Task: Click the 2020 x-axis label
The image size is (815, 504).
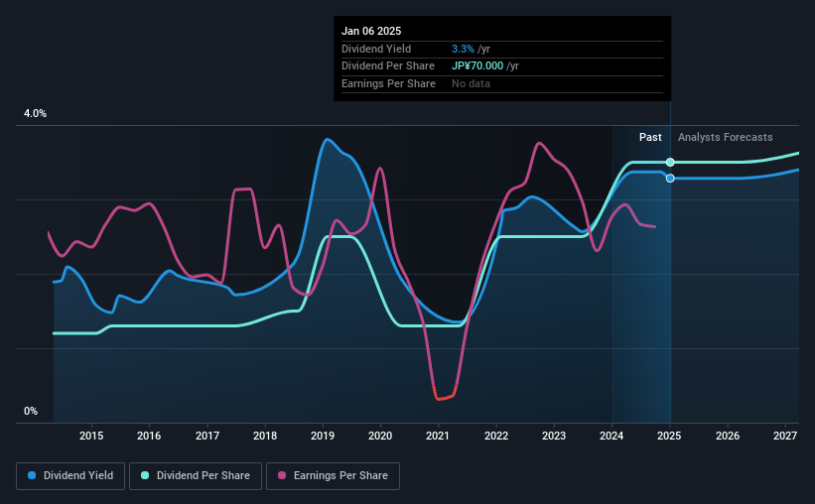Action: [380, 436]
